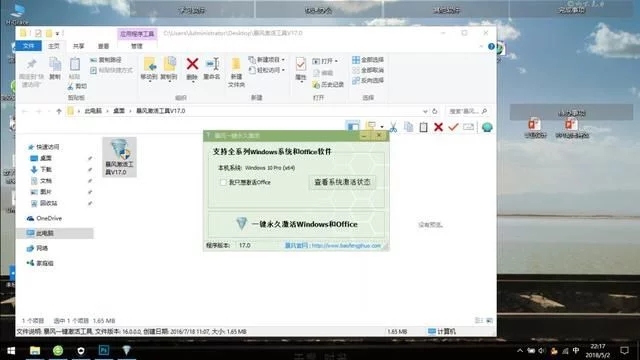Click the copy pages icon in secondary toolbar
The width and height of the screenshot is (640, 360).
[x=408, y=127]
